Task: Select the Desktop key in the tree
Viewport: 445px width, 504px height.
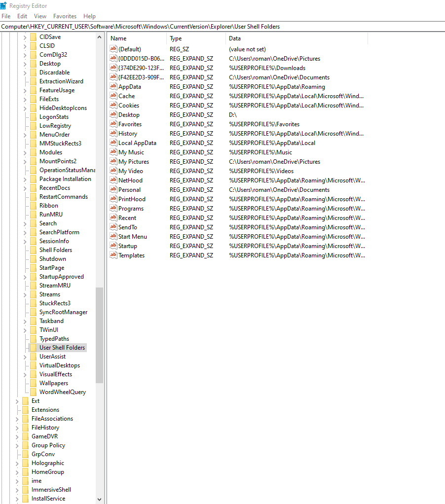Action: point(50,64)
